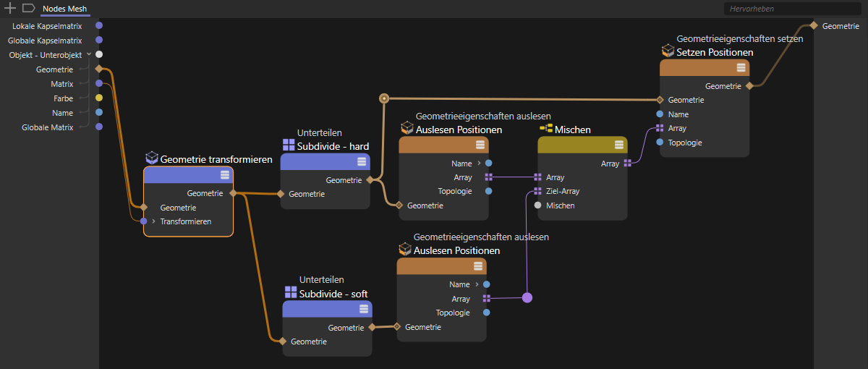The height and width of the screenshot is (369, 868).
Task: Expand the Transformieren input group
Action: pos(153,221)
